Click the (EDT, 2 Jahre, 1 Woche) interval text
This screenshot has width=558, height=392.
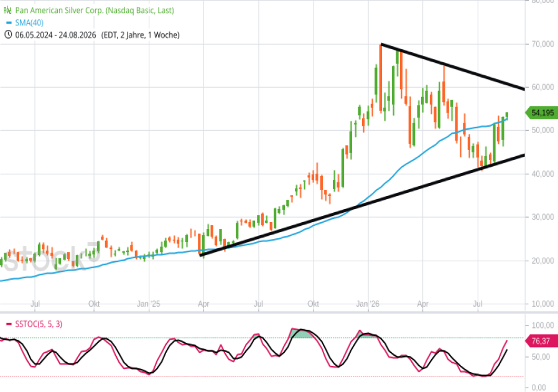[140, 35]
